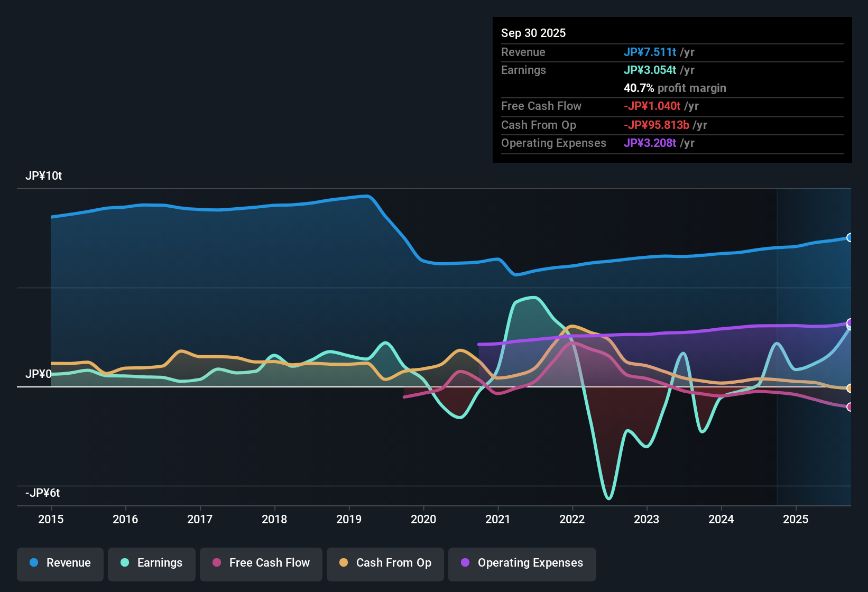Toggle visibility of the Revenue series

coord(60,563)
